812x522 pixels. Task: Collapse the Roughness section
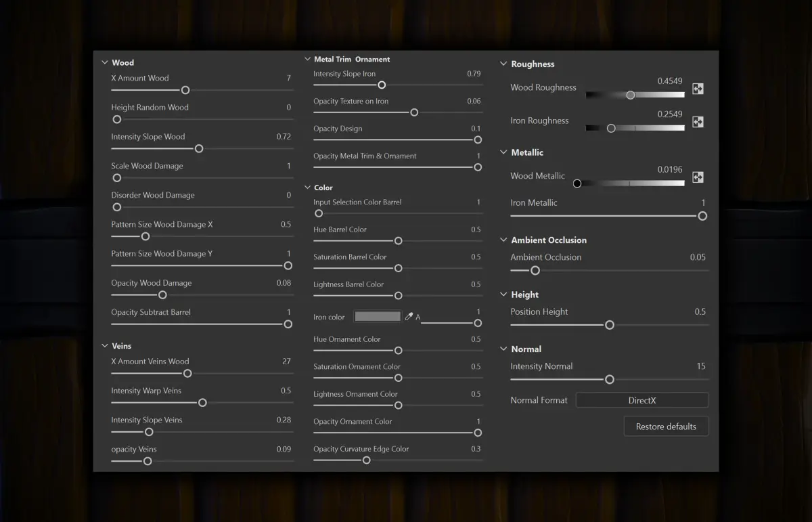click(503, 64)
